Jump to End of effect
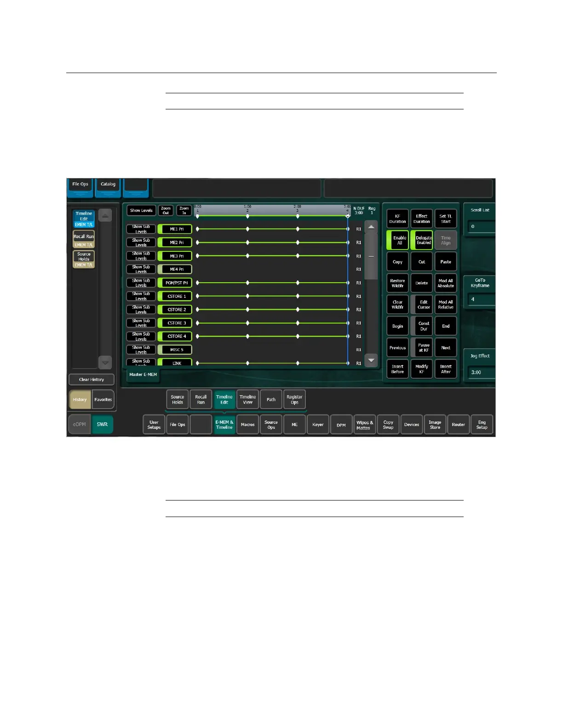 446,326
